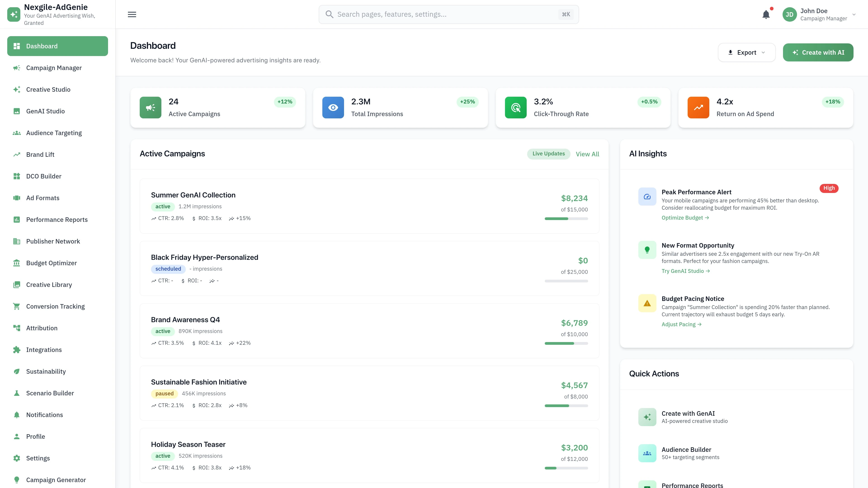Open Audience Targeting from sidebar
Image resolution: width=868 pixels, height=488 pixels.
pyautogui.click(x=54, y=133)
